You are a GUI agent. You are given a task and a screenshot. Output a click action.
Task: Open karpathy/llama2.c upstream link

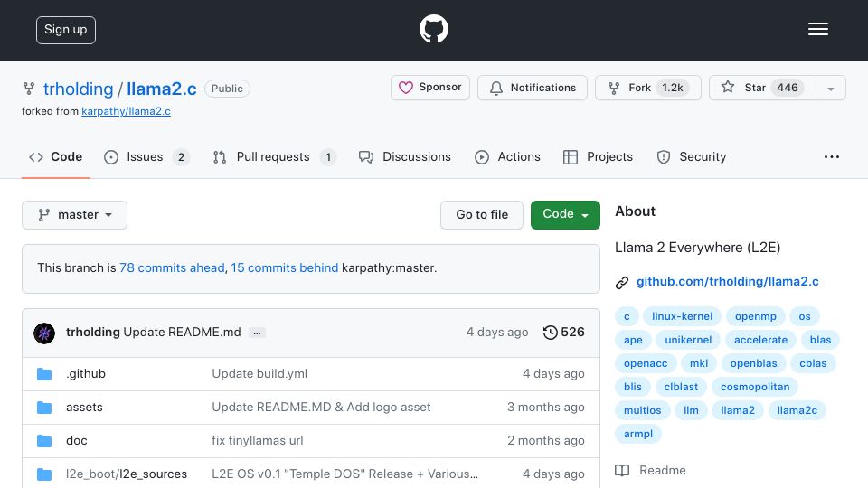click(126, 111)
